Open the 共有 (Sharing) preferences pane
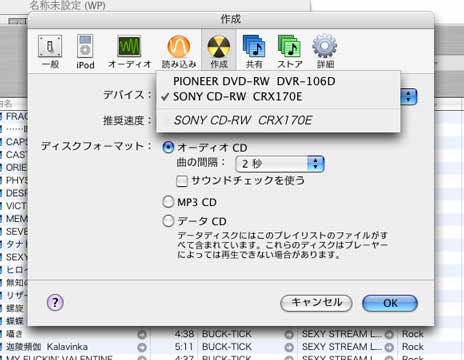 pos(254,52)
